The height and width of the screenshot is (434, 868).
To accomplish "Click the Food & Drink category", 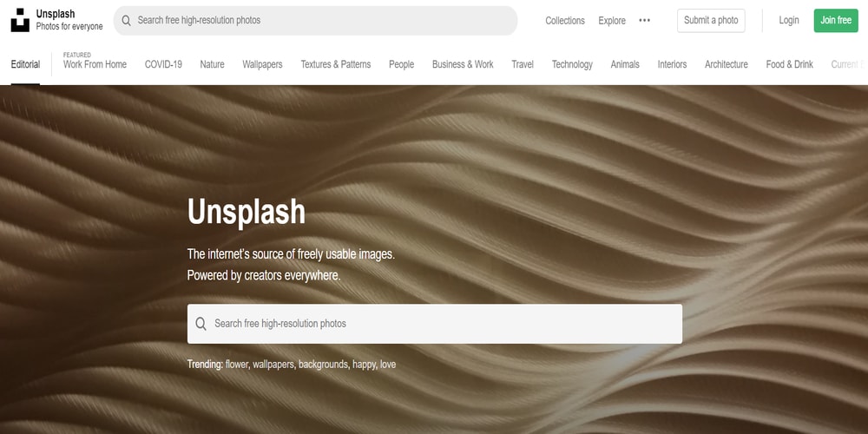I will click(789, 64).
